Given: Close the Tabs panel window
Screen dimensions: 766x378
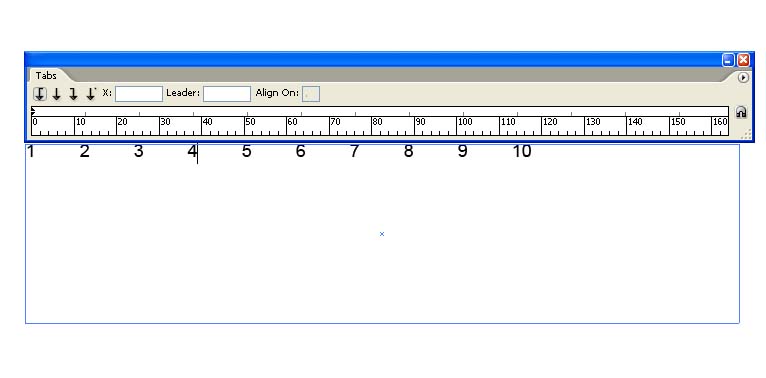Looking at the screenshot, I should click(x=743, y=60).
